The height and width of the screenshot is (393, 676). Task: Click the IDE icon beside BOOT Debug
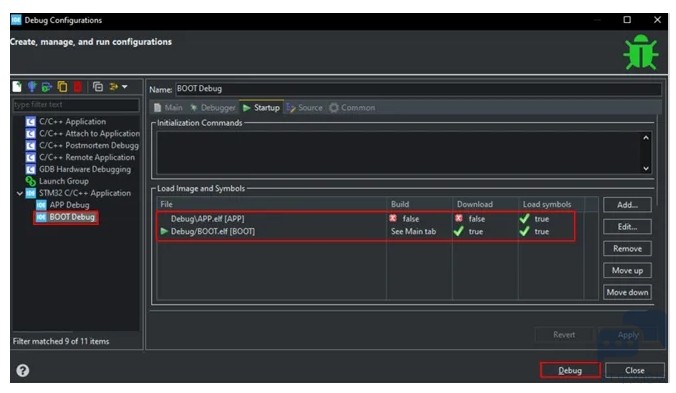(x=41, y=217)
